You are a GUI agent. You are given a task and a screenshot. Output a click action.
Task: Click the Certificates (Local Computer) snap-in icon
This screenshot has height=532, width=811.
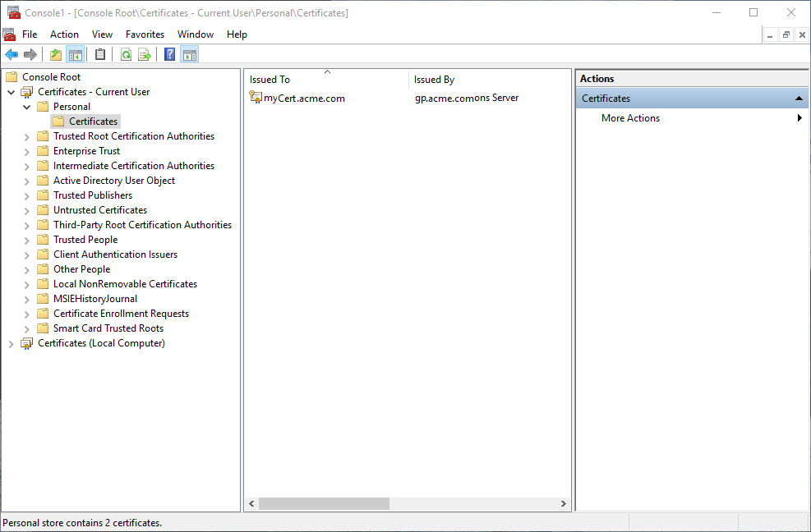pos(27,343)
